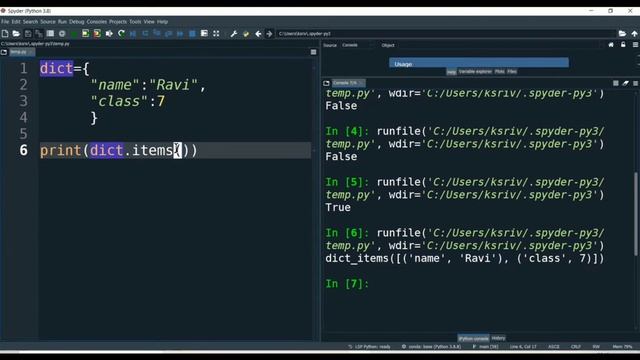Open the Help menu in menu bar

[162, 22]
